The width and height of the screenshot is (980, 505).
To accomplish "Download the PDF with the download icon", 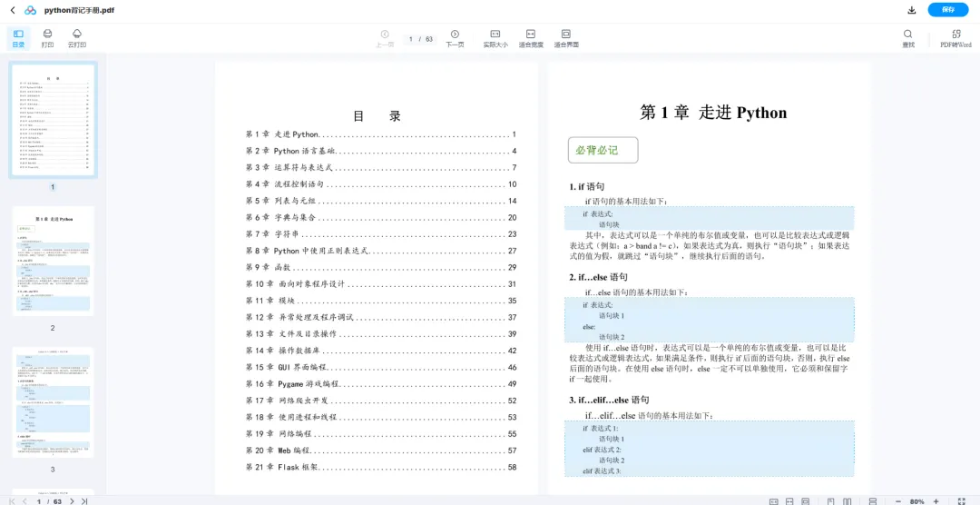I will point(911,10).
